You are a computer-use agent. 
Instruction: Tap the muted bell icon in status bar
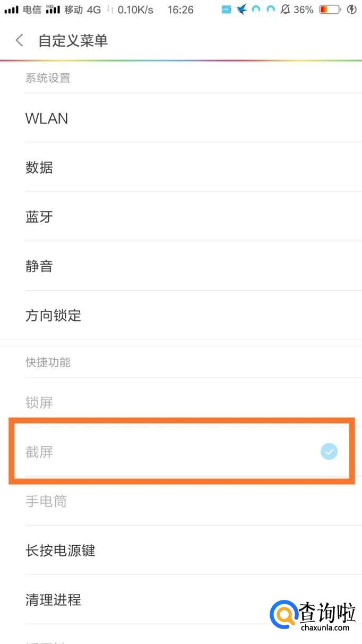click(x=285, y=10)
